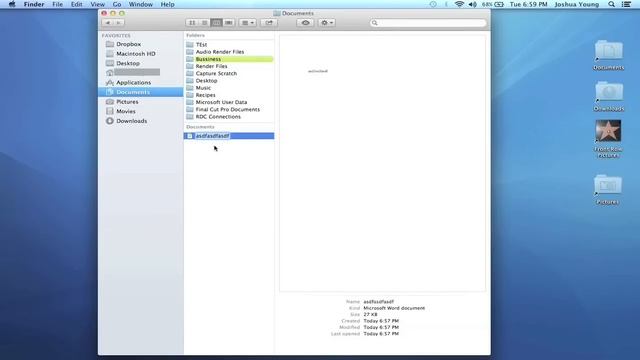Select Documents in the sidebar
The width and height of the screenshot is (640, 360).
(140, 92)
